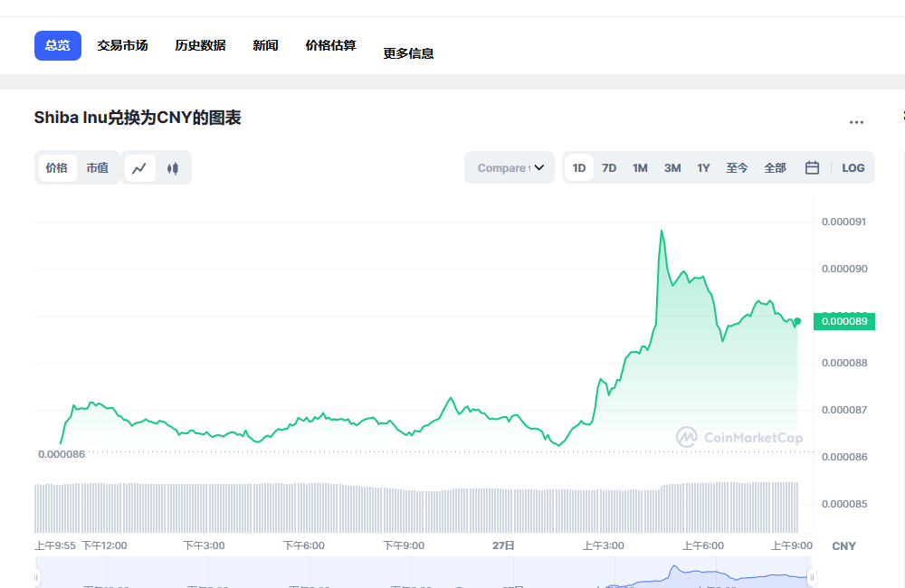The width and height of the screenshot is (905, 588).
Task: Click the 0.000086 opening price label
Action: (62, 454)
